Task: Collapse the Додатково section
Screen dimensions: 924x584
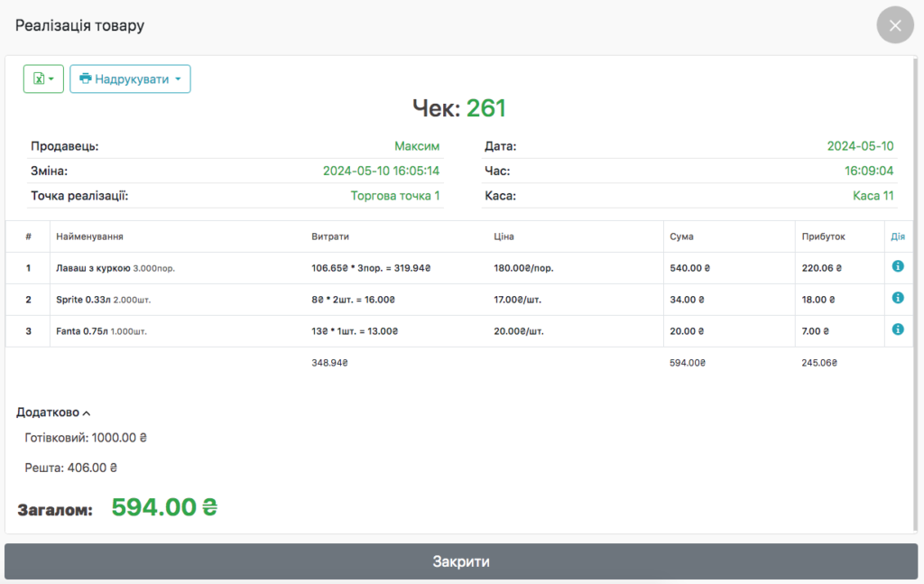Action: coord(54,413)
